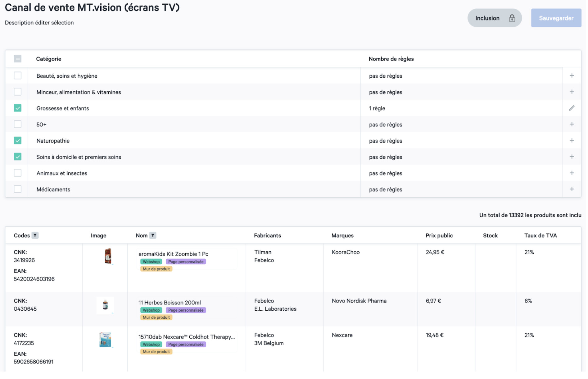Viewport: 588px width, 379px height.
Task: Click the Naturopathie category name
Action: (x=53, y=141)
